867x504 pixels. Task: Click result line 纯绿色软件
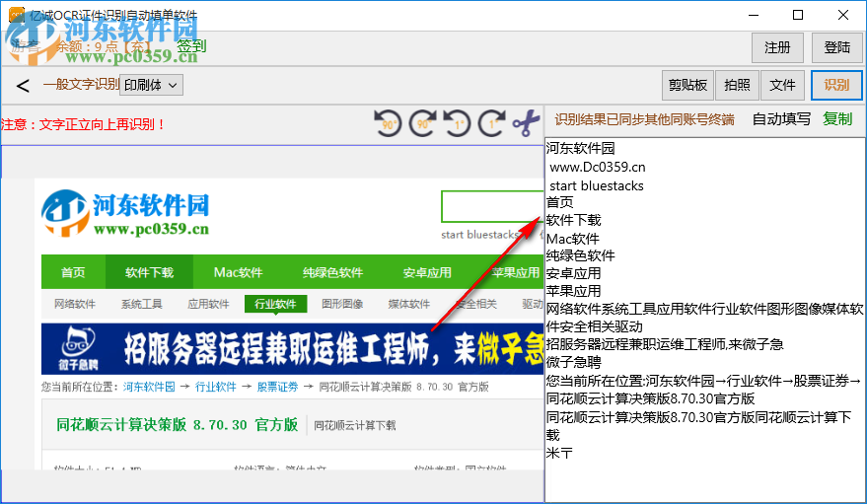click(581, 255)
